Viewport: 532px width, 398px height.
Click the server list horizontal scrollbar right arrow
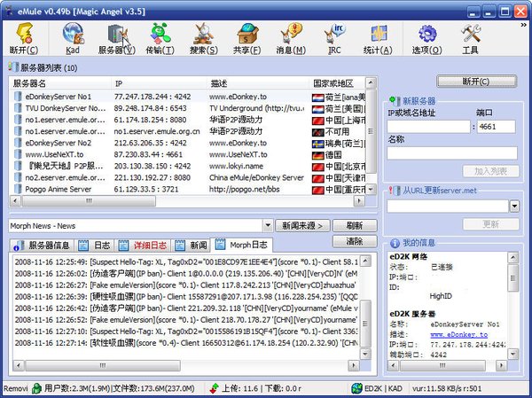pyautogui.click(x=359, y=201)
